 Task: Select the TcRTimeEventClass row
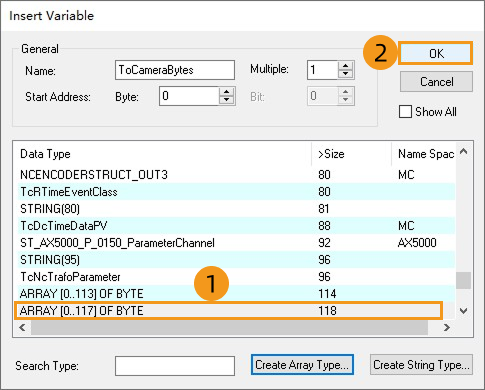[x=235, y=192]
